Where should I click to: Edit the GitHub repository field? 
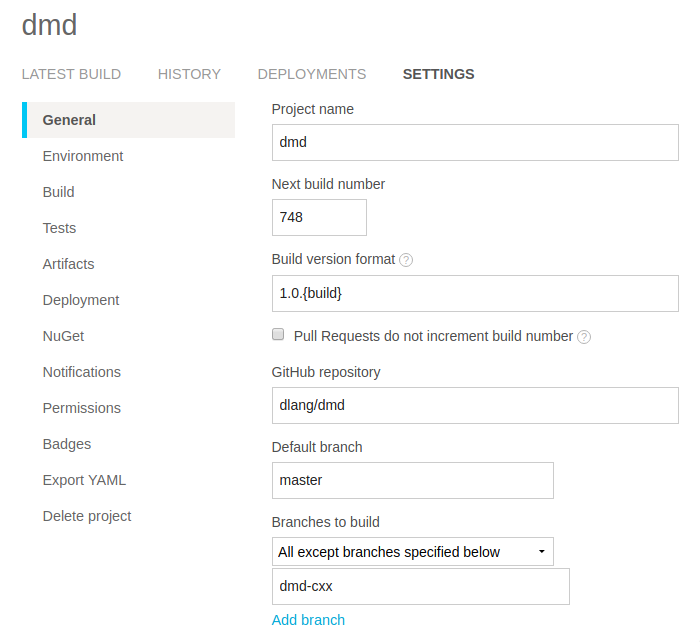(475, 405)
